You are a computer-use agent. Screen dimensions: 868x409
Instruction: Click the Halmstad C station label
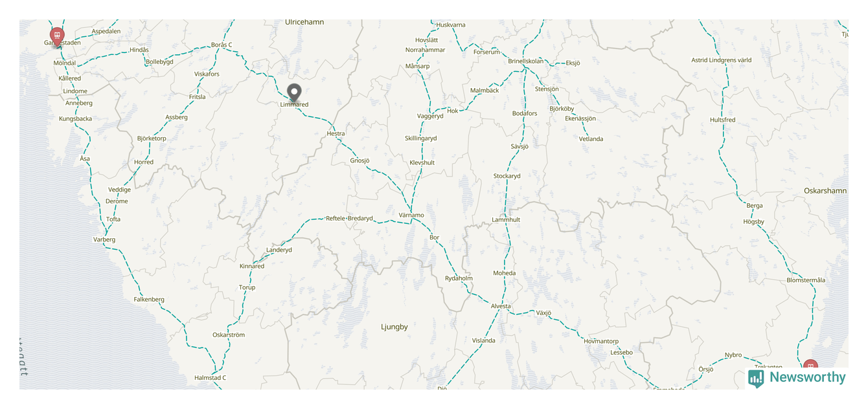point(211,377)
